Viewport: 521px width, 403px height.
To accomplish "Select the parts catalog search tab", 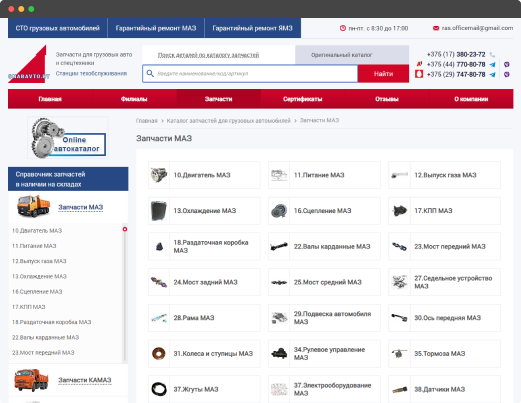I will pos(219,55).
